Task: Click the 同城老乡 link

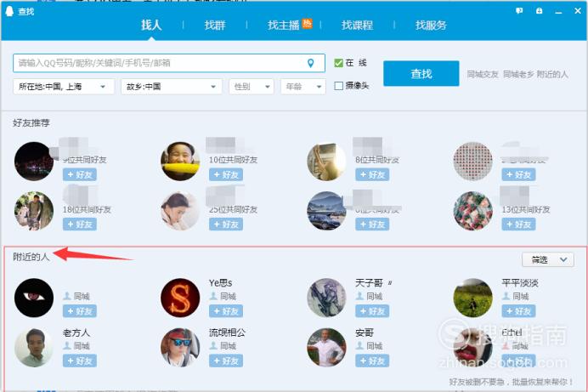Action: click(518, 74)
